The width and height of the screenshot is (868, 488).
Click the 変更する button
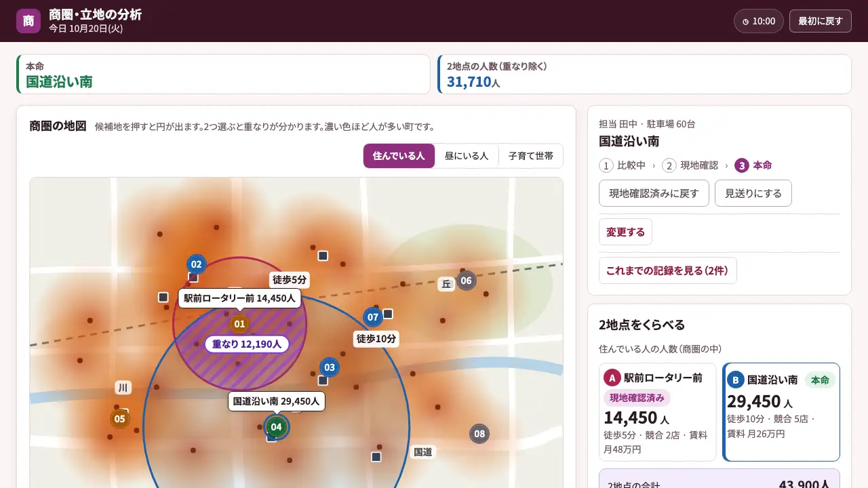625,232
